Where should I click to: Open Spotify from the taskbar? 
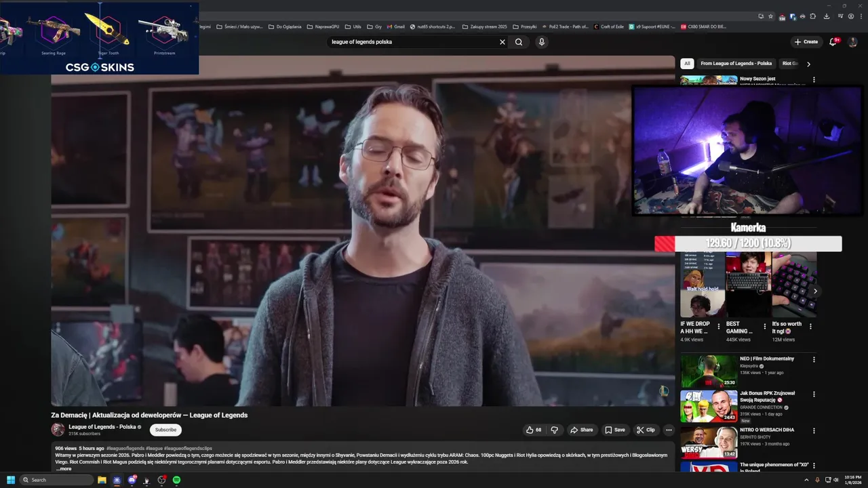tap(176, 480)
